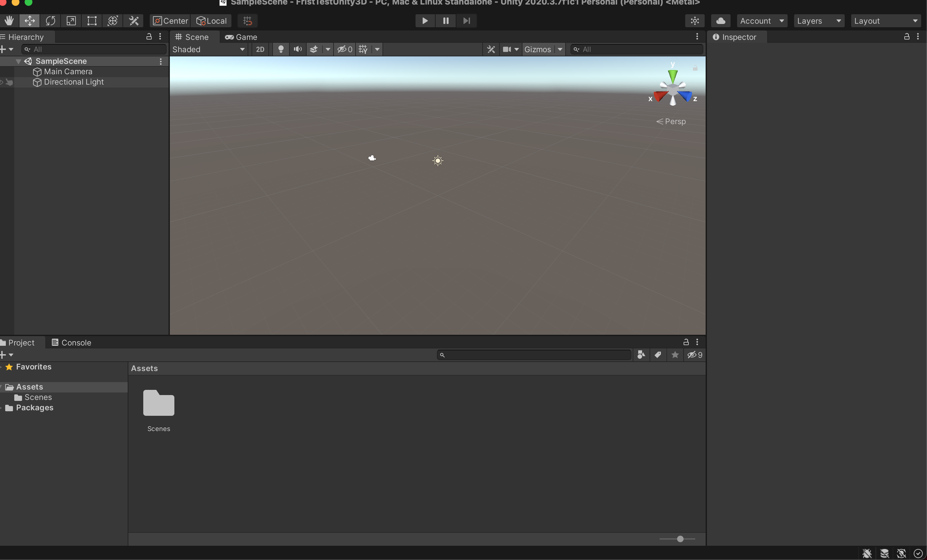Select the Rect transform tool
The width and height of the screenshot is (927, 560).
[92, 21]
